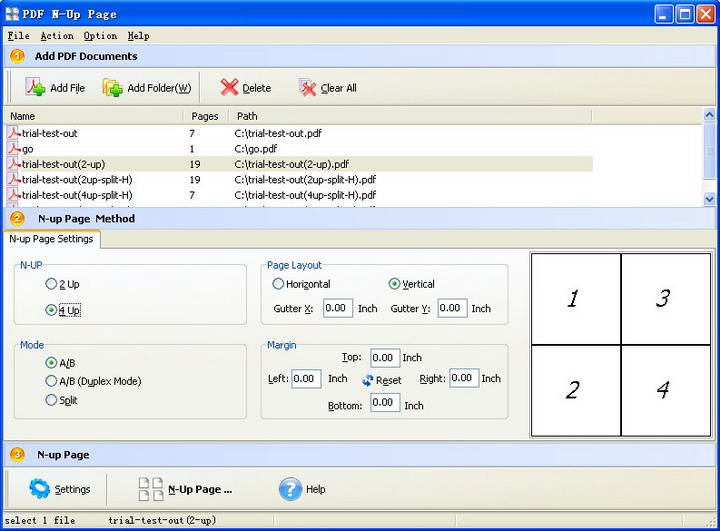Click the Settings button label
This screenshot has height=531, width=720.
click(x=73, y=490)
